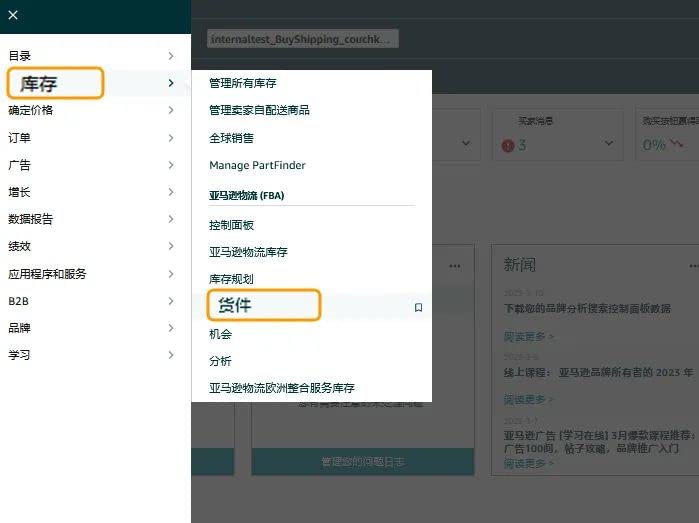
Task: Expand the 目录 menu chevron
Action: 171,56
